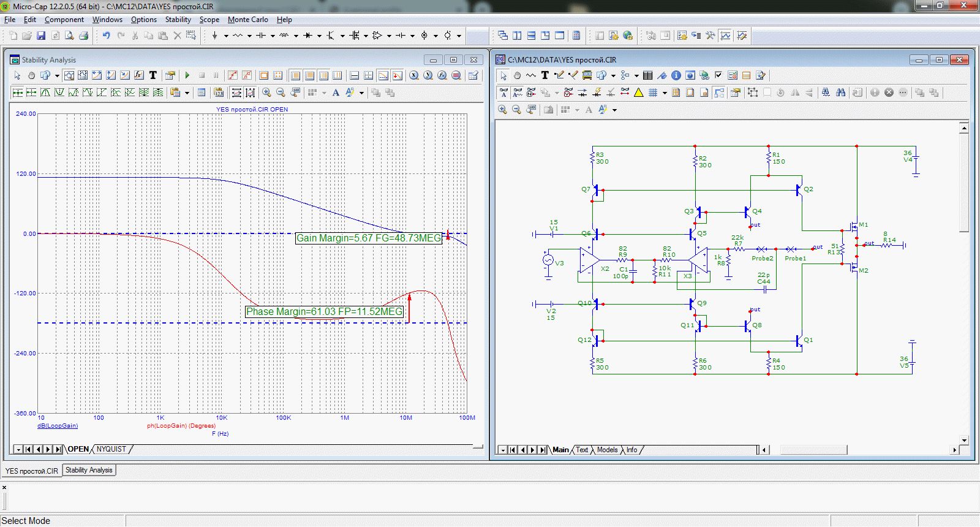Click the Print icon in main toolbar
The image size is (980, 527).
83,36
